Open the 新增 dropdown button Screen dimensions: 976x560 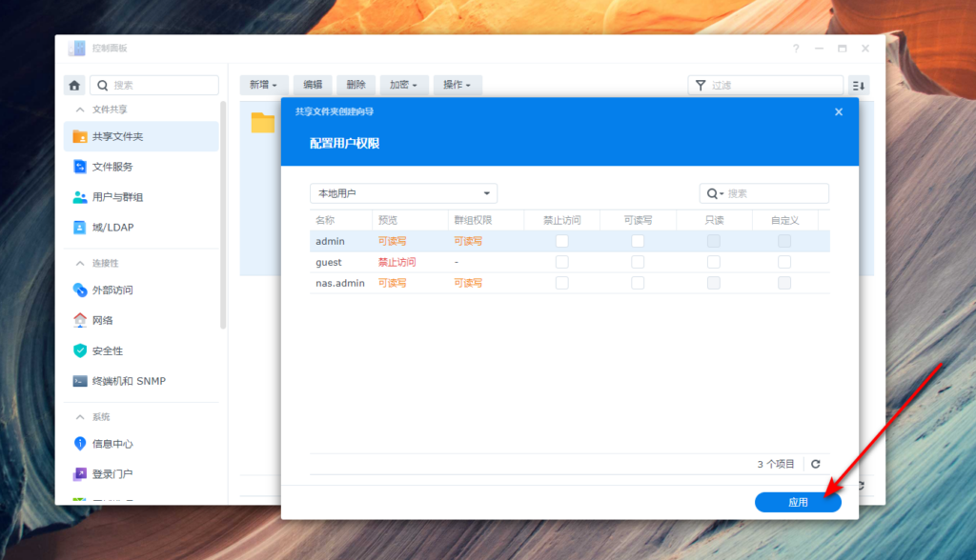pyautogui.click(x=263, y=85)
